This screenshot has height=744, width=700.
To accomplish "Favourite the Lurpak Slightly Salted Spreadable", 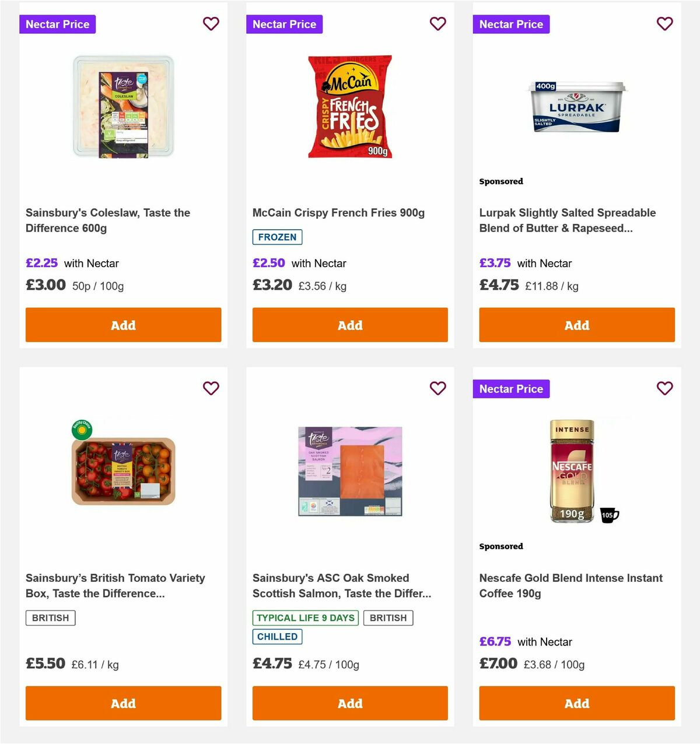I will click(664, 24).
